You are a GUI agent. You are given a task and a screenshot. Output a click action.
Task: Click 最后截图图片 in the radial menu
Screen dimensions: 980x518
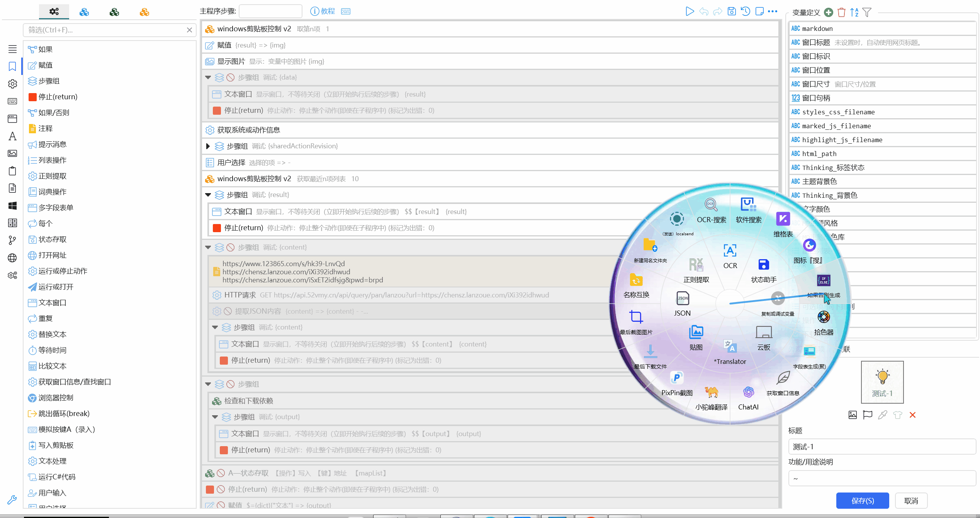click(636, 322)
